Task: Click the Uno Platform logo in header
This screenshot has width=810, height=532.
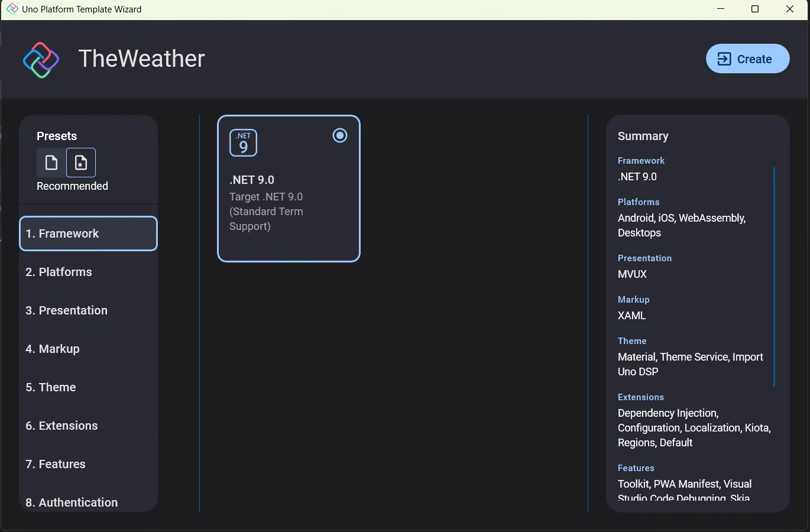Action: point(41,60)
